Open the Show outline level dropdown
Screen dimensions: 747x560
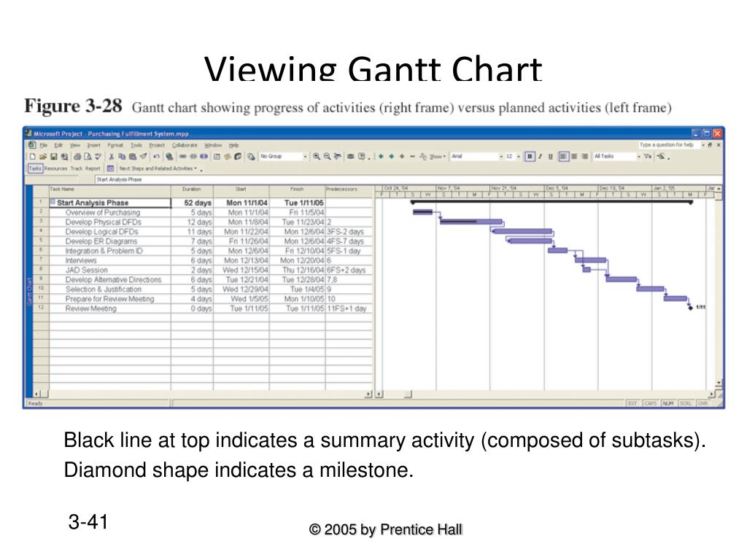(x=436, y=156)
